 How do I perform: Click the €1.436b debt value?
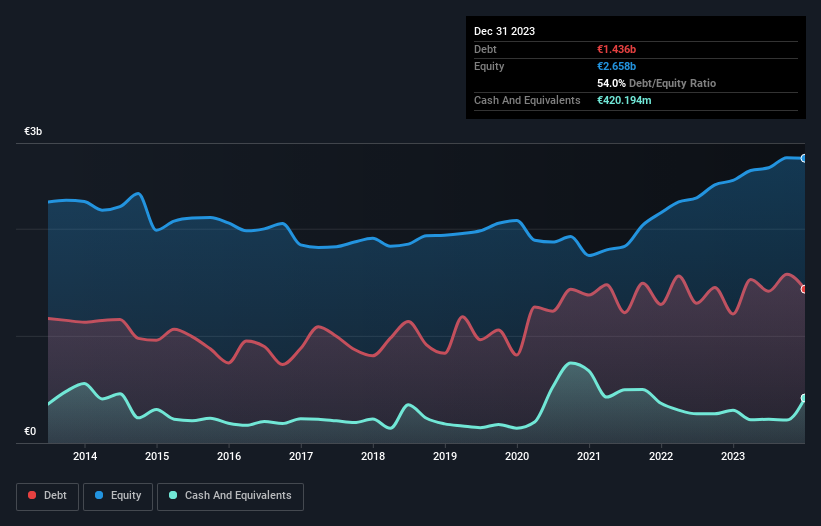click(x=616, y=49)
